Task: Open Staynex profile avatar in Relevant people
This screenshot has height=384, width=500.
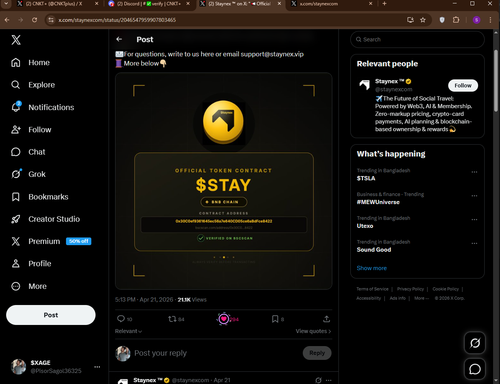Action: click(365, 85)
